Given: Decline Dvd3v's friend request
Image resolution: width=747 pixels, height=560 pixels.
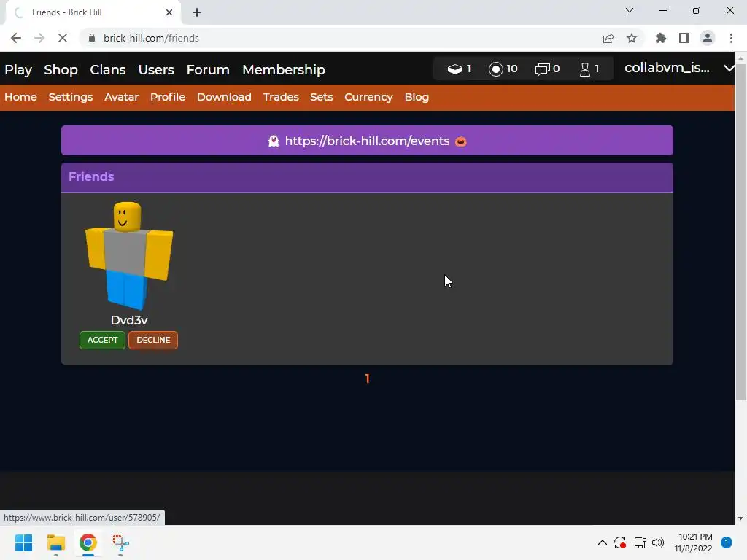Looking at the screenshot, I should point(153,340).
